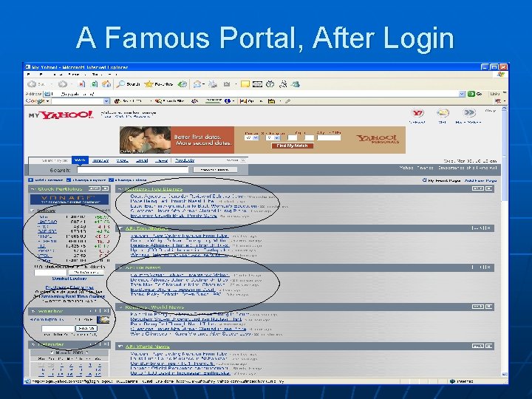Select the Web search tab

click(80, 160)
